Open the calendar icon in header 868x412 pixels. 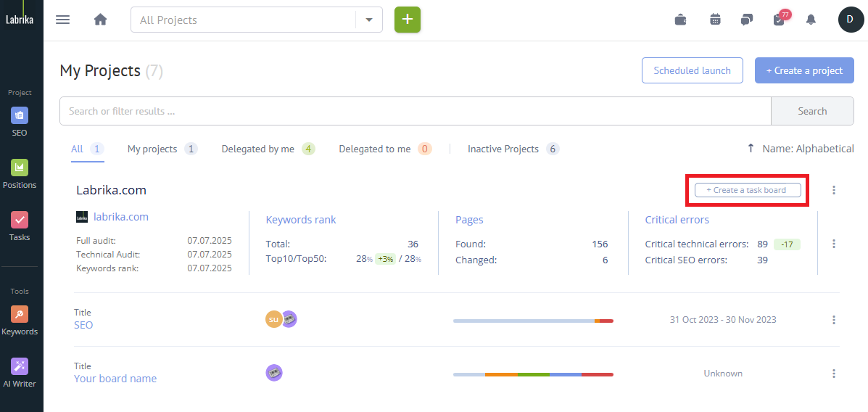point(715,20)
